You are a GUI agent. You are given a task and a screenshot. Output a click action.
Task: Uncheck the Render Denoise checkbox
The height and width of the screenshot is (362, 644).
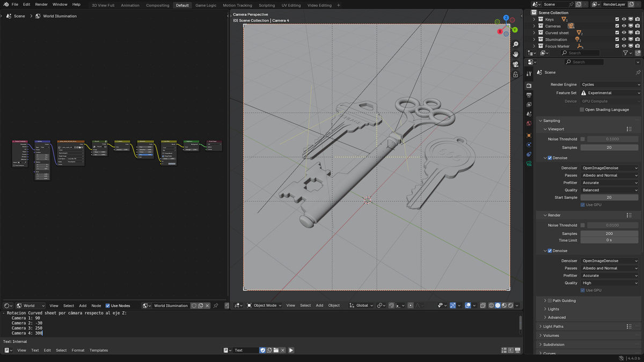(550, 250)
